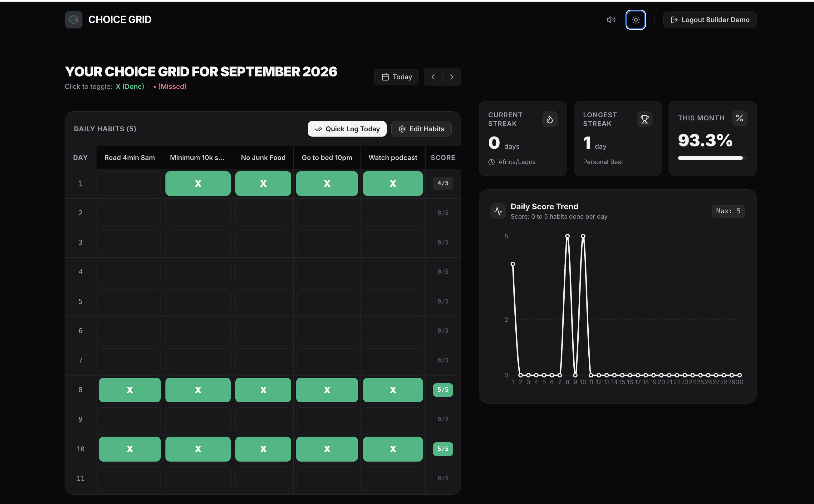Click the This Month progress bar
Screen dimensions: 814x504
coord(712,158)
